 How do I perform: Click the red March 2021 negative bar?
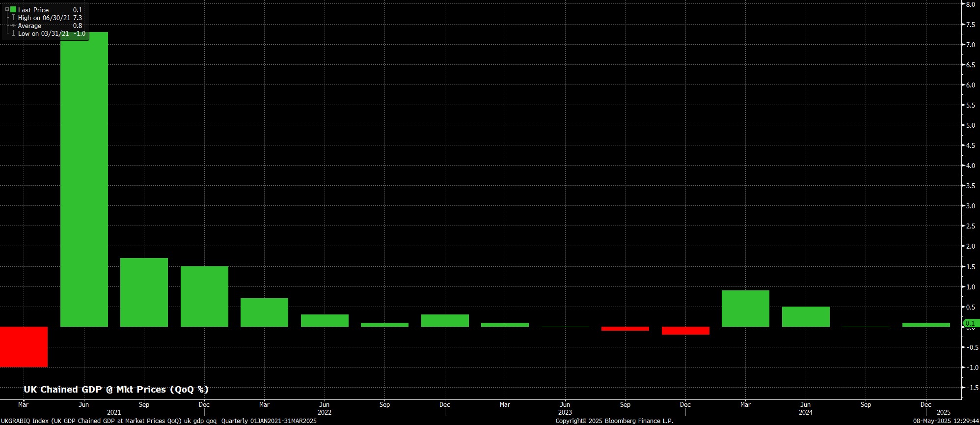[24, 347]
